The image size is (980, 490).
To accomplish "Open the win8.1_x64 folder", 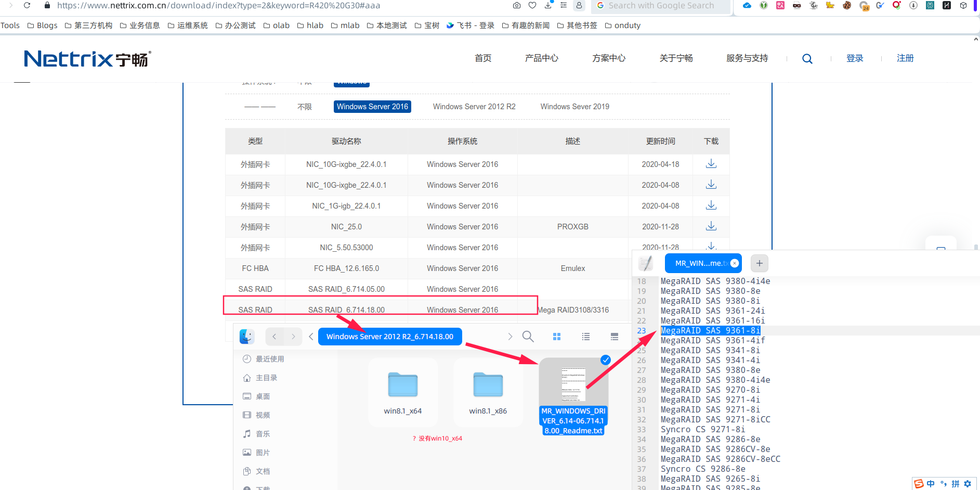I will point(403,393).
